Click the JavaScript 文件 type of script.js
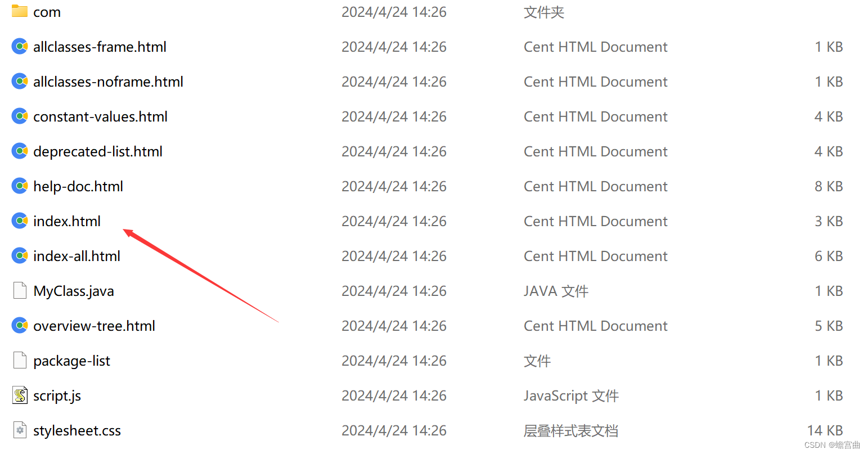Screen dimensions: 868x454 (571, 395)
